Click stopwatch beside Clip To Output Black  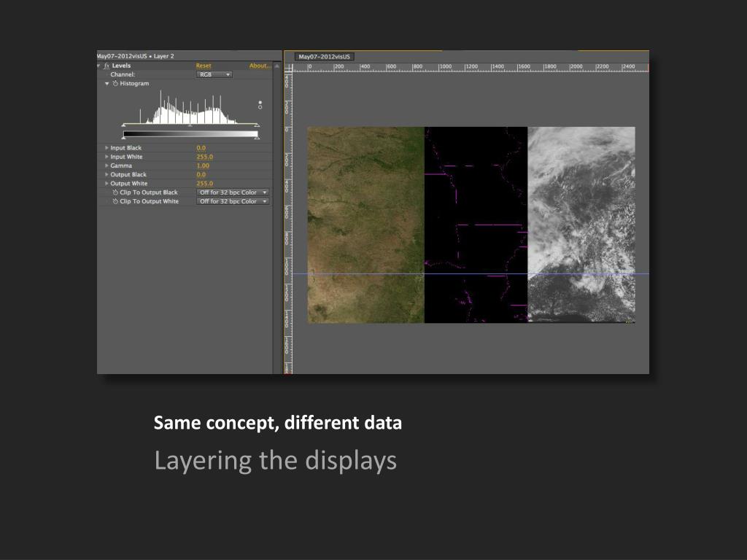(x=115, y=192)
